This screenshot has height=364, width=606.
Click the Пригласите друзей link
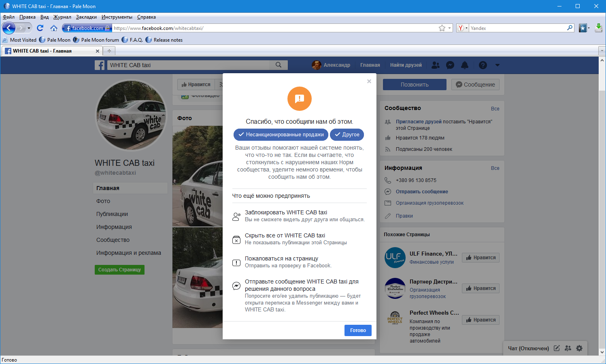[419, 122]
